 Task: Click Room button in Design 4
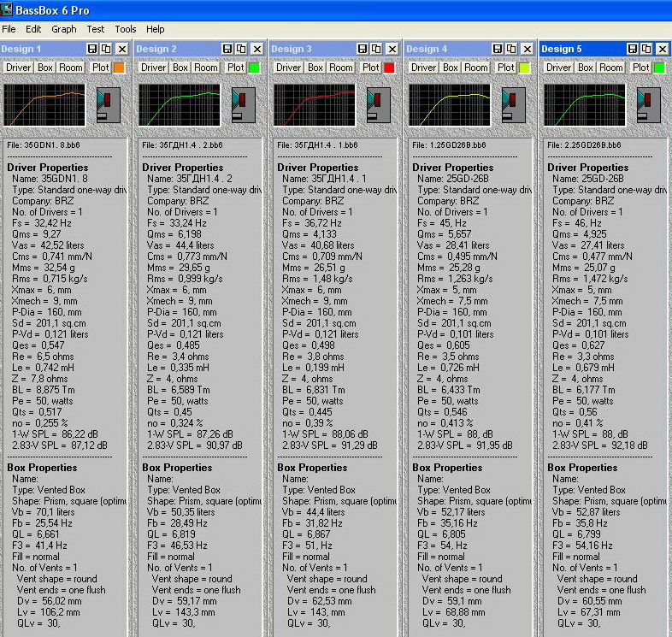pos(475,68)
